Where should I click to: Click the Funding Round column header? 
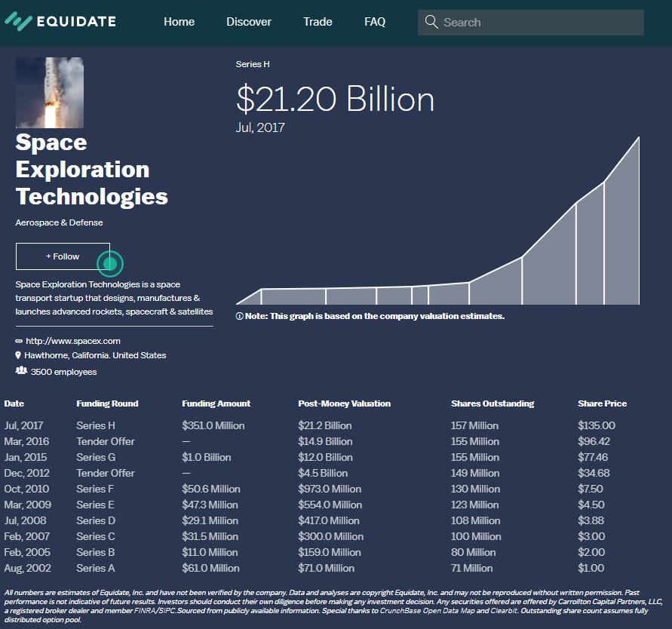coord(107,403)
